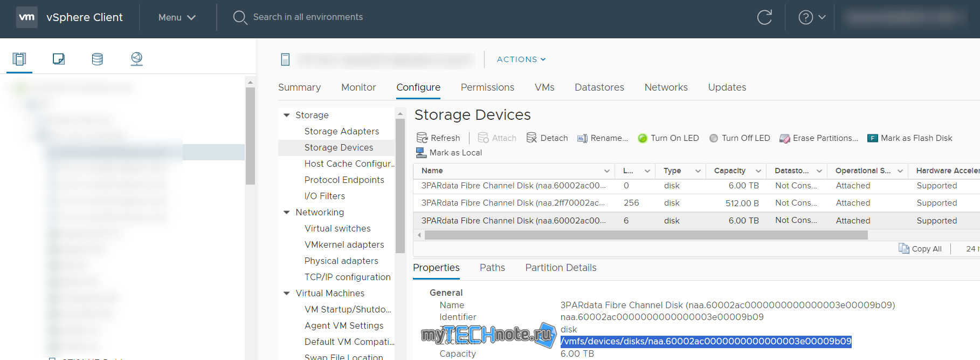980x360 pixels.
Task: Select the disk row with LUN 0
Action: [696, 186]
